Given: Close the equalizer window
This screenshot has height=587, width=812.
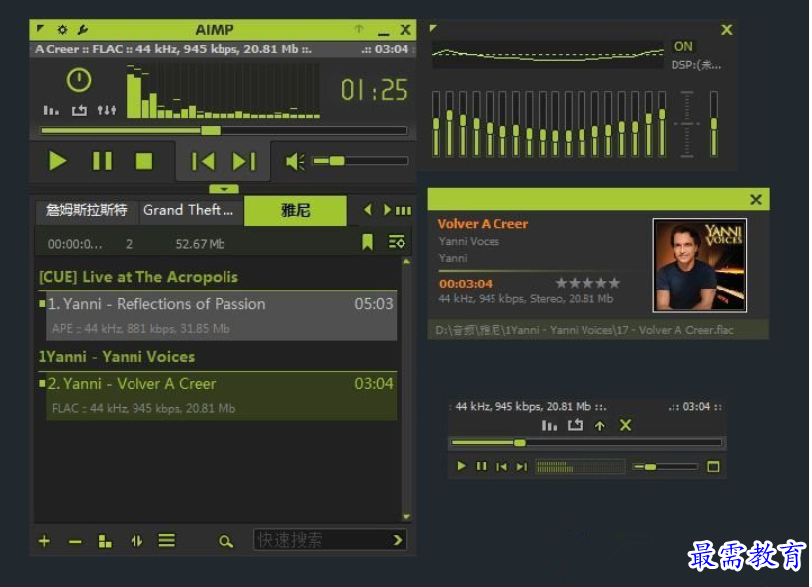Looking at the screenshot, I should tap(727, 30).
